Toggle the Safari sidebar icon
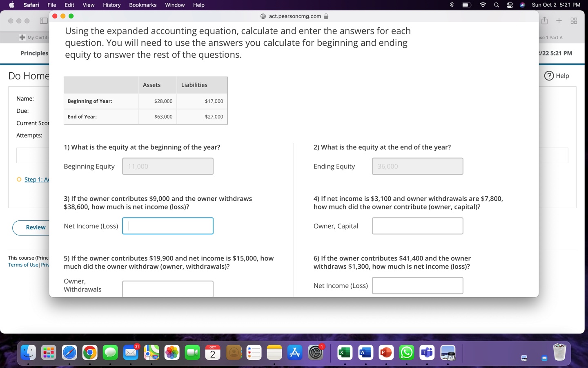588x368 pixels. coord(44,20)
